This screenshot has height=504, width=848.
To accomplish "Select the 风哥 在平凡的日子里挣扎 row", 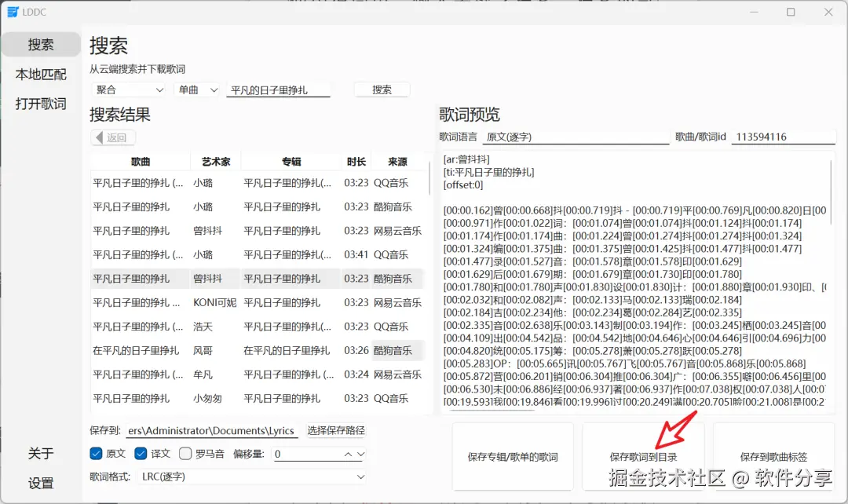I will pyautogui.click(x=258, y=350).
